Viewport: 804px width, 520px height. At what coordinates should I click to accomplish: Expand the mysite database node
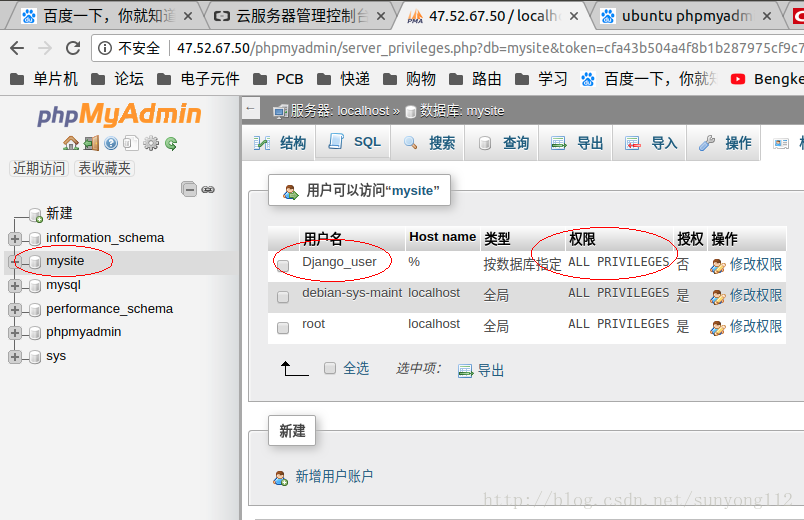14,262
